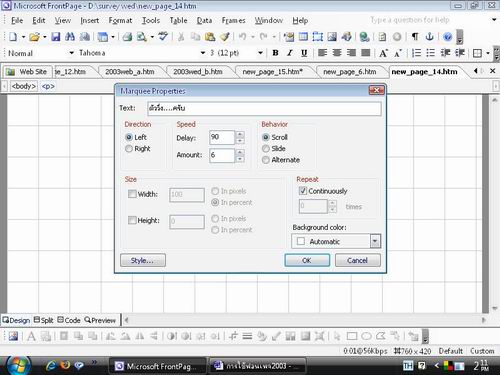Switch to Split view
Image resolution: width=500 pixels, height=375 pixels.
pos(44,320)
